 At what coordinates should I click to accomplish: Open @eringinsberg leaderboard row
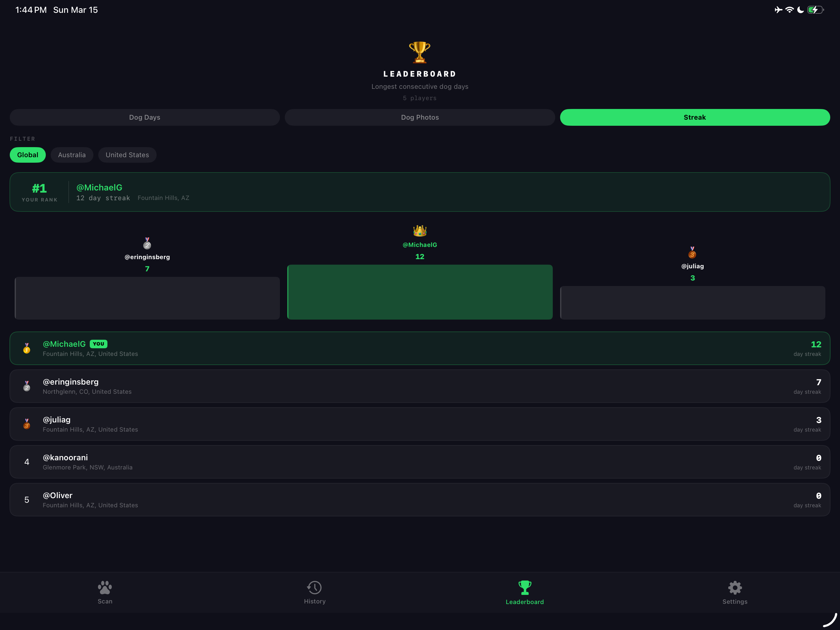[x=420, y=386]
